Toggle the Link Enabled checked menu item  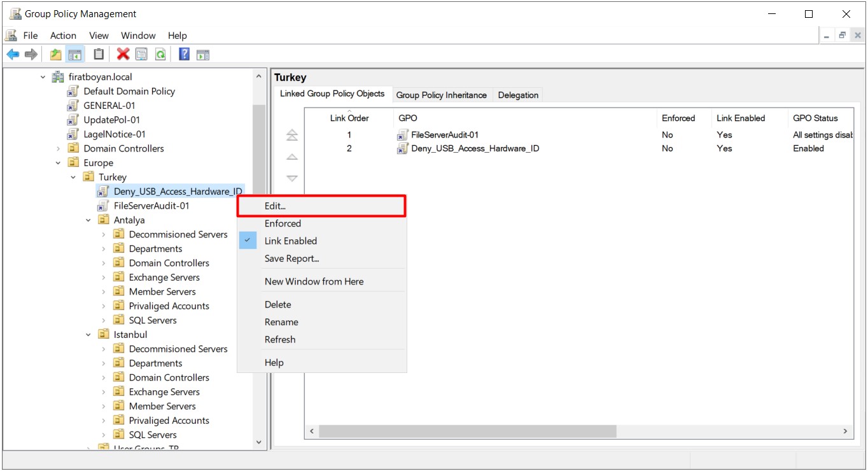(x=290, y=241)
